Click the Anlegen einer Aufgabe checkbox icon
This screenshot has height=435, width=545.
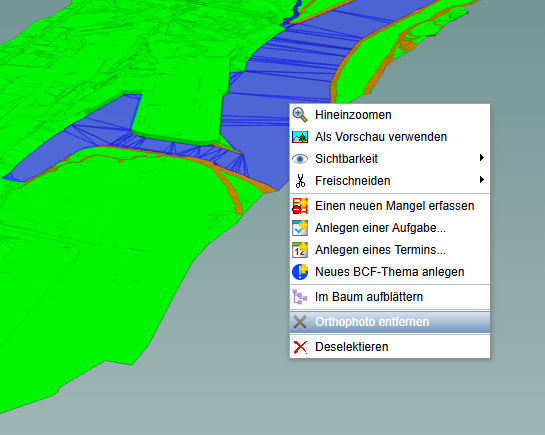(300, 228)
